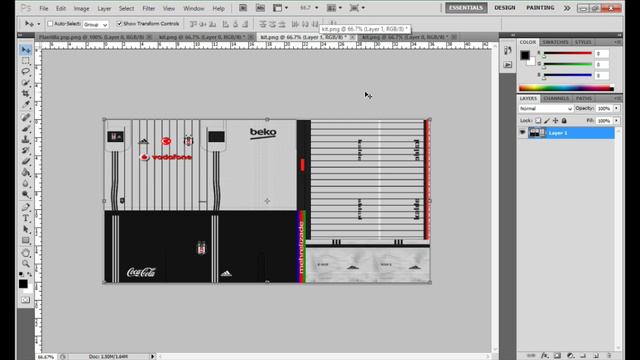Image resolution: width=640 pixels, height=360 pixels.
Task: Select the Type tool
Action: tap(26, 218)
